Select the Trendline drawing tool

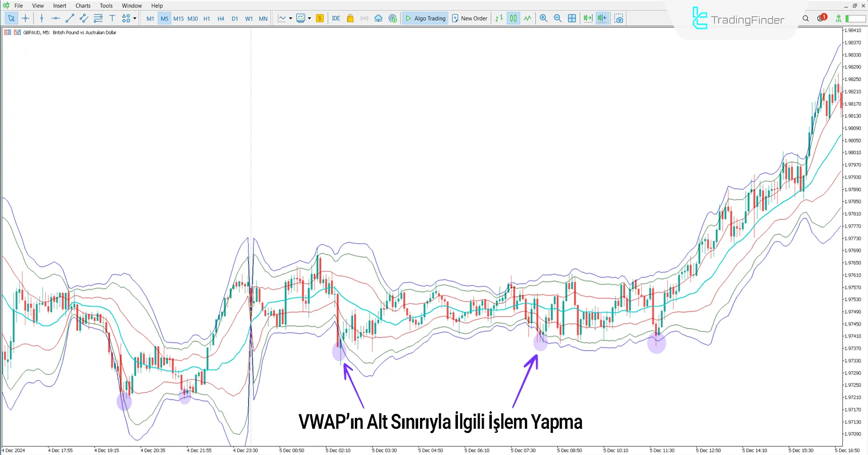pyautogui.click(x=70, y=18)
